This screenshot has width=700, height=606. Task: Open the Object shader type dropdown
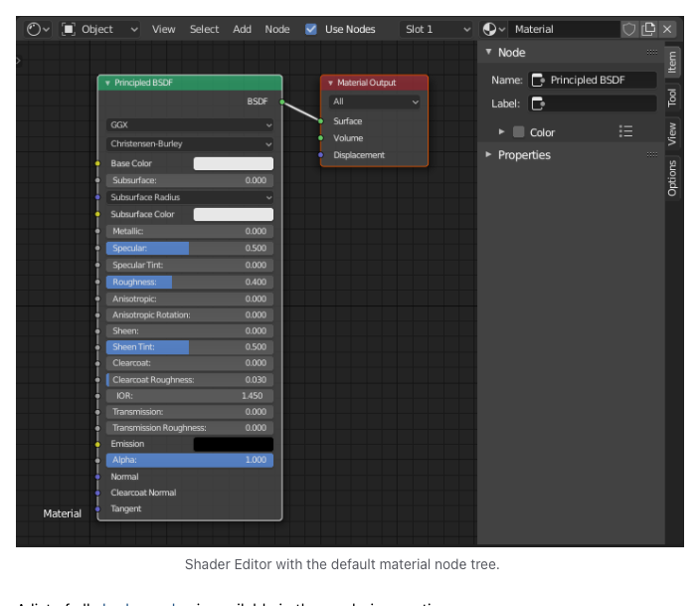[100, 30]
